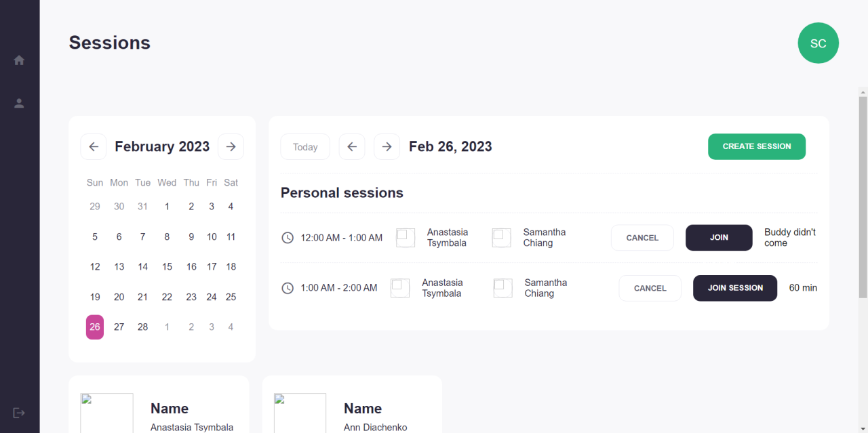
Task: Select the highlighted date 26
Action: click(95, 327)
